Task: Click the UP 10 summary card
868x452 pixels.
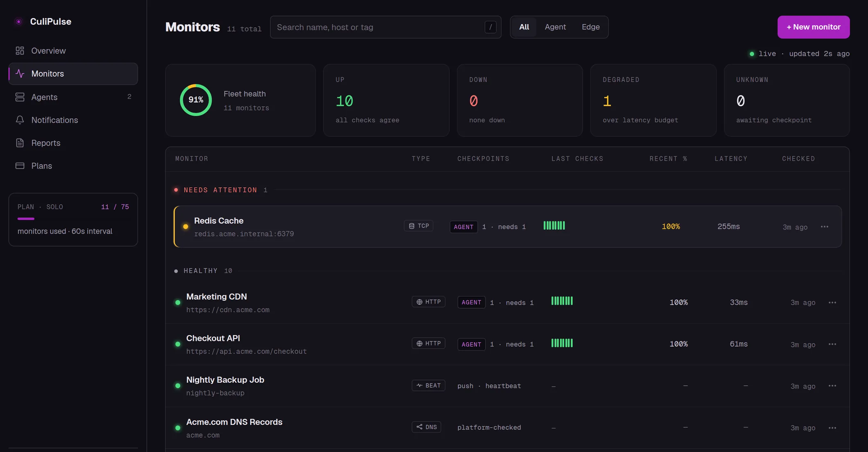Action: click(x=386, y=100)
